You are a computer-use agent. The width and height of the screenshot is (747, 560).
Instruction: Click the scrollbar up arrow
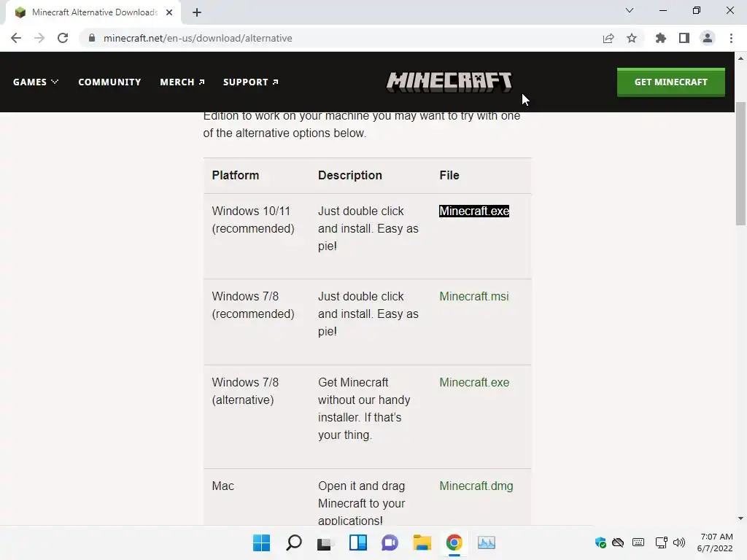(740, 58)
